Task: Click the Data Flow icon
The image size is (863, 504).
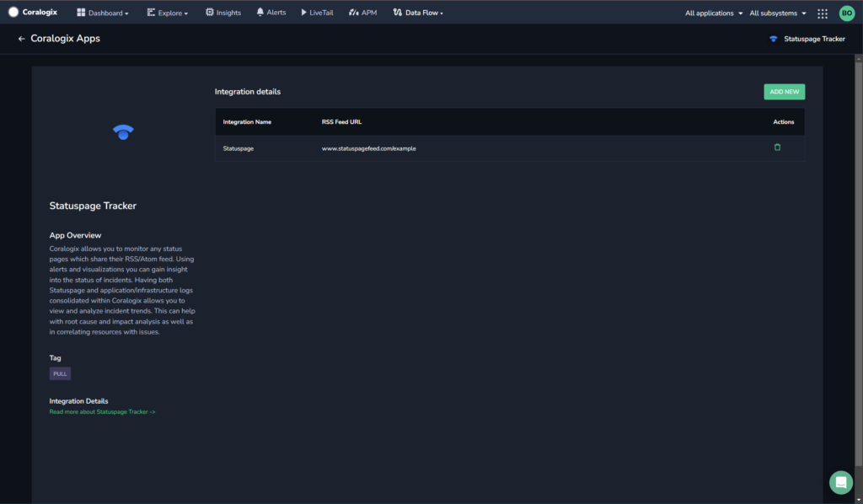Action: tap(398, 12)
